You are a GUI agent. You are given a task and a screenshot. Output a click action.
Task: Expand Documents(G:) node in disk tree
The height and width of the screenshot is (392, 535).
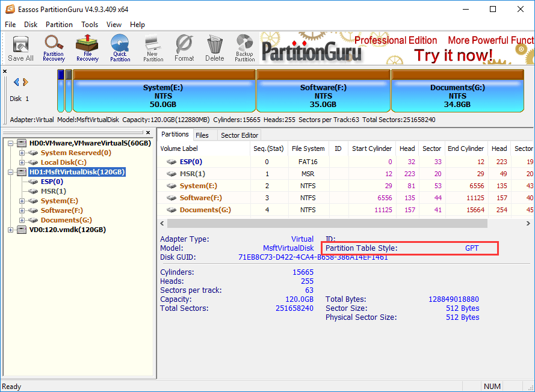click(x=22, y=220)
